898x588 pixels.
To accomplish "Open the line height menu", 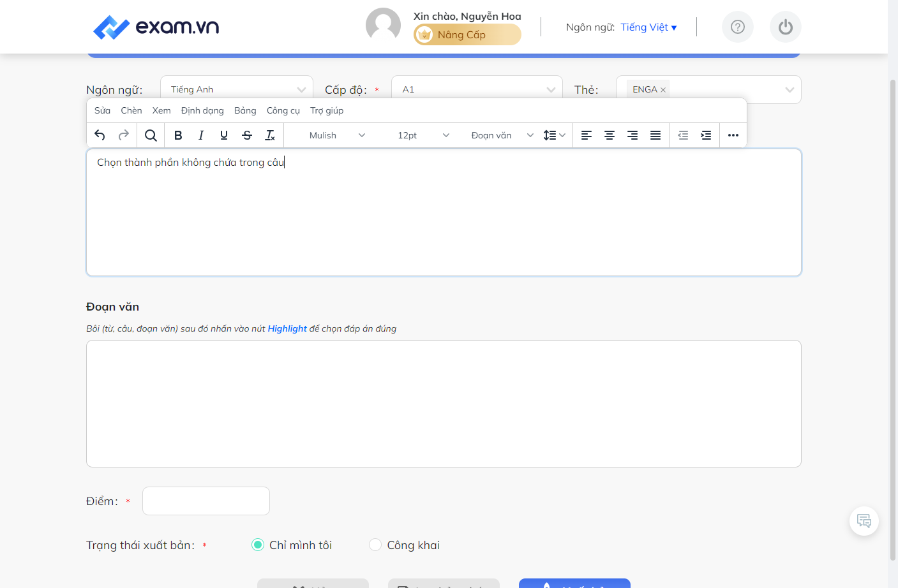I will click(554, 135).
